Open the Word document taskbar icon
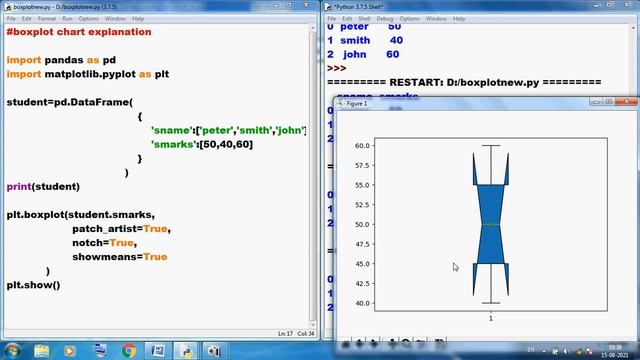 coord(158,351)
